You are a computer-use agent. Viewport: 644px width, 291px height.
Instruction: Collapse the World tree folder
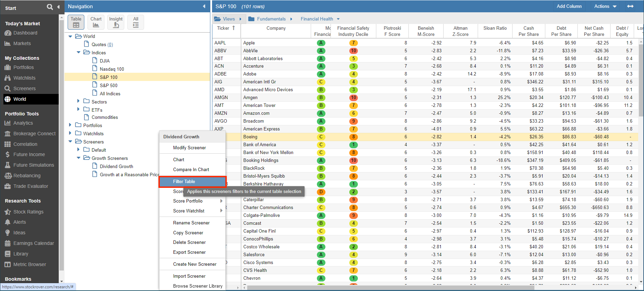[70, 37]
